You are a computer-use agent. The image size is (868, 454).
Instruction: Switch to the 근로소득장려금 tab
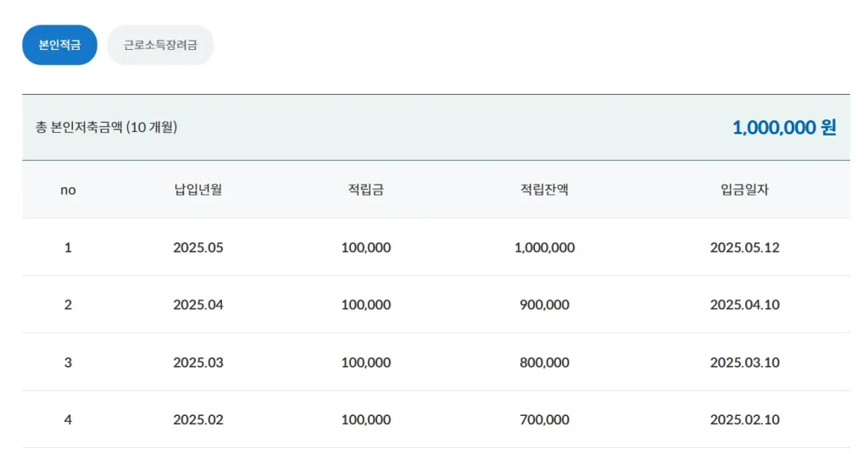point(160,45)
